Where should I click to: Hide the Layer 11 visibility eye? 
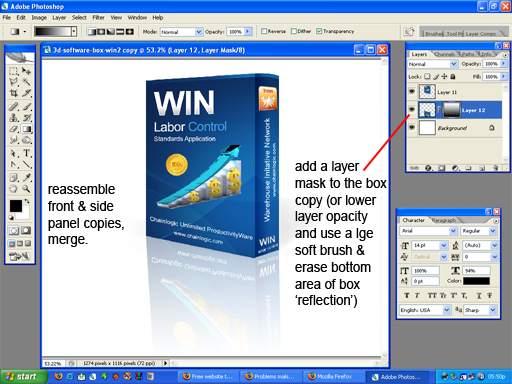pyautogui.click(x=412, y=91)
